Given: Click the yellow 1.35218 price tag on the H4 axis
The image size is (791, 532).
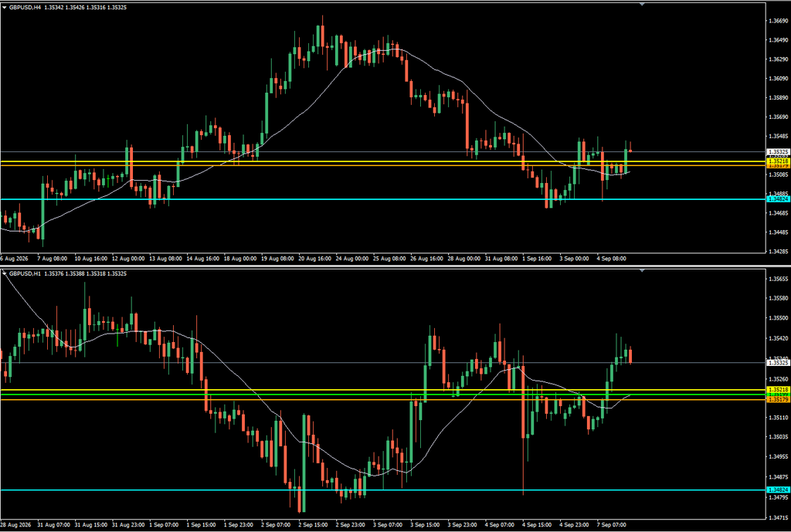Looking at the screenshot, I should pyautogui.click(x=777, y=161).
